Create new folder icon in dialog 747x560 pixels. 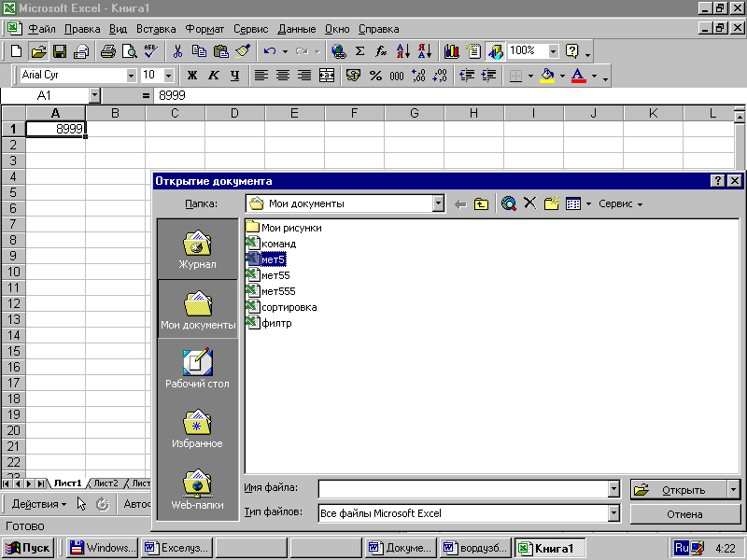coord(551,203)
